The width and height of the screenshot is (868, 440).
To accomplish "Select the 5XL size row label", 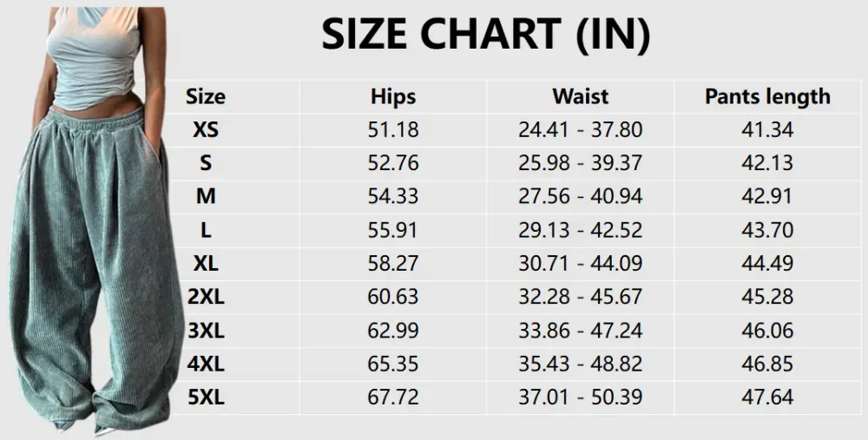I will 206,397.
